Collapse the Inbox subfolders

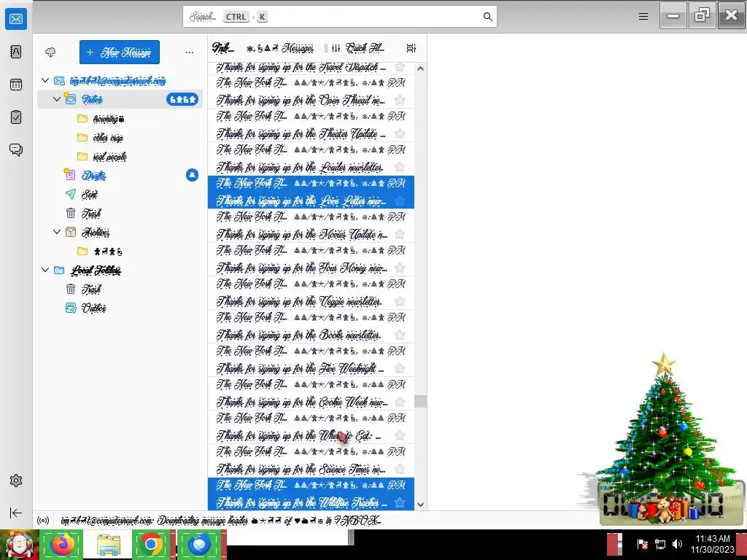point(57,99)
